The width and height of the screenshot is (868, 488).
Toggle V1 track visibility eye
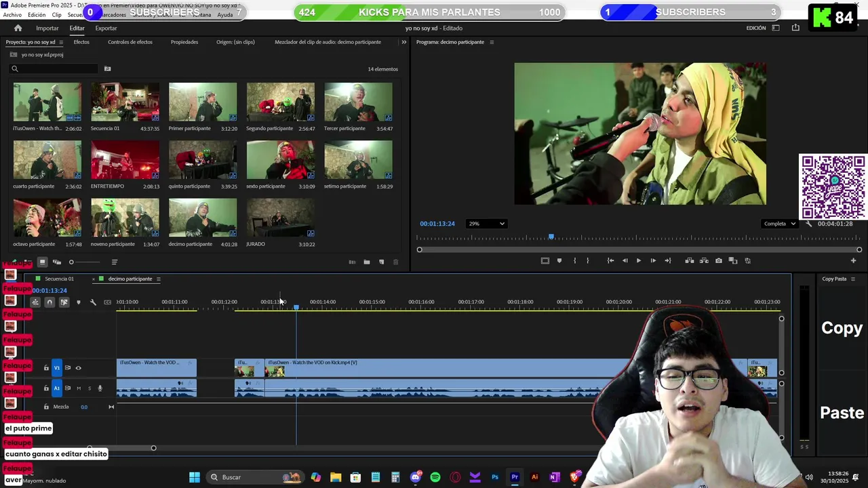click(78, 368)
